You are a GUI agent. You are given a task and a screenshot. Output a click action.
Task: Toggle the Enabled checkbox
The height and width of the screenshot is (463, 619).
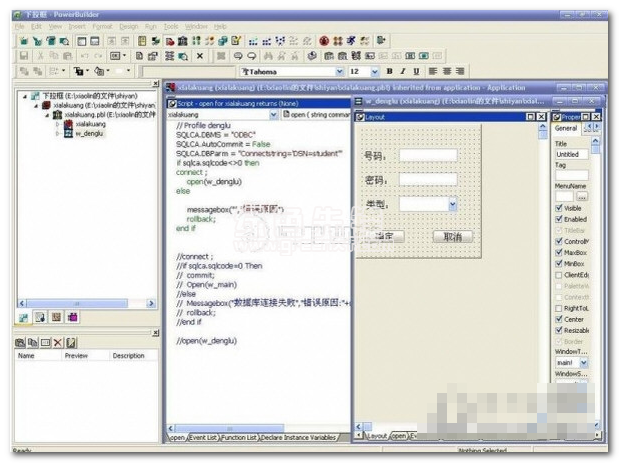[x=559, y=219]
